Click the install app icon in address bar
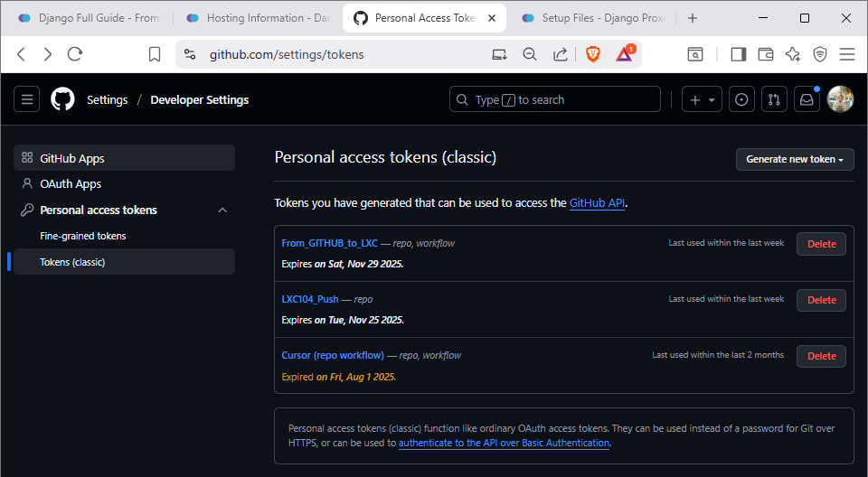The image size is (868, 477). (x=499, y=54)
